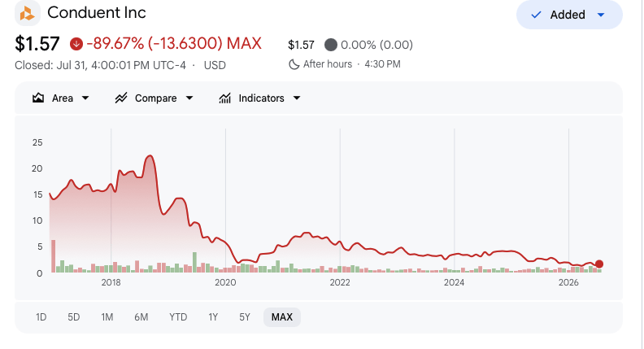Screen dimensions: 644x349
Task: Select the 1D time range
Action: click(41, 317)
